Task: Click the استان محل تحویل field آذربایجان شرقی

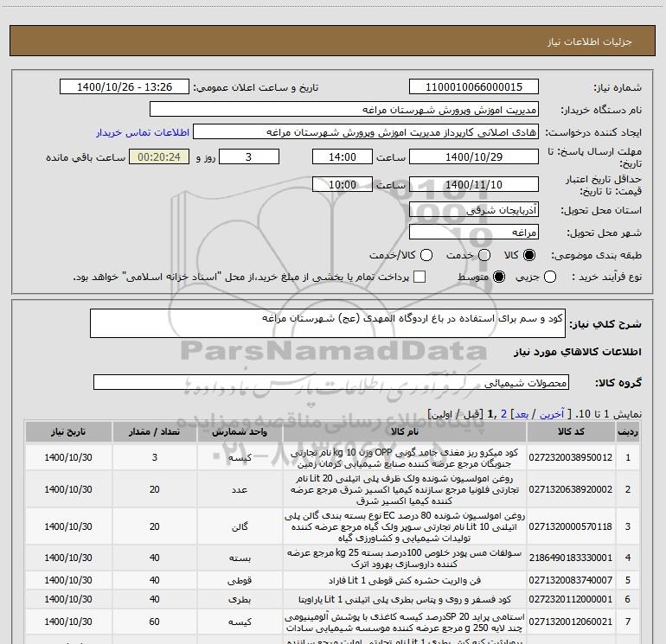Action: pos(473,210)
